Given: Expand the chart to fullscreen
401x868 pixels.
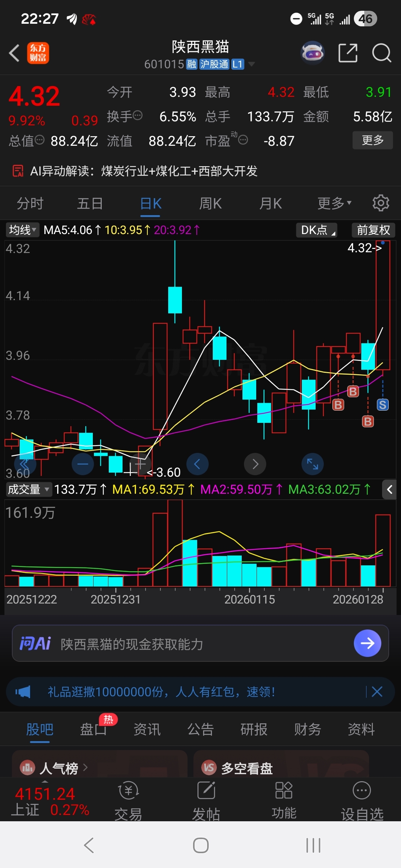Looking at the screenshot, I should 313,464.
